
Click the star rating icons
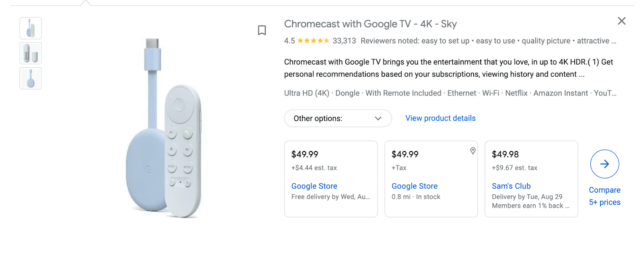[x=313, y=41]
